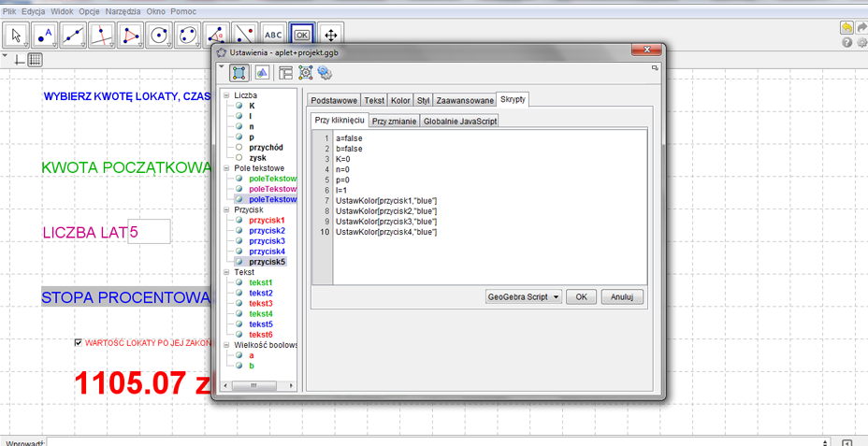Image resolution: width=868 pixels, height=446 pixels.
Task: Switch to the Styl tab
Action: click(423, 100)
